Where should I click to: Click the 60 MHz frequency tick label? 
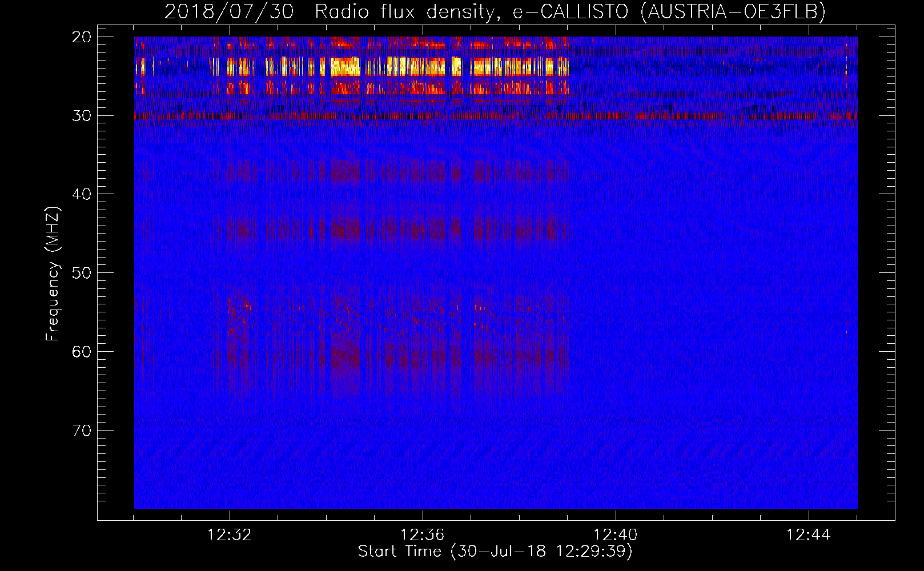click(82, 352)
